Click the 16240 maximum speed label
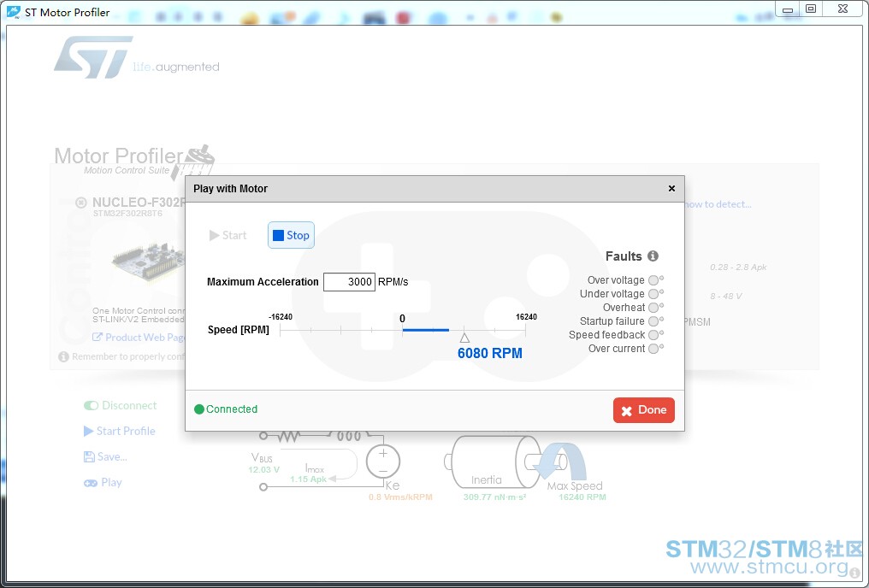Image resolution: width=869 pixels, height=588 pixels. point(526,317)
